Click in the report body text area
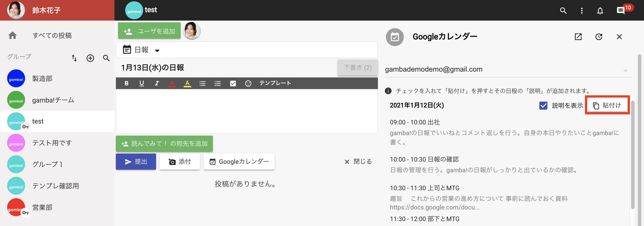Screen dimensions: 644x226 (x=246, y=111)
